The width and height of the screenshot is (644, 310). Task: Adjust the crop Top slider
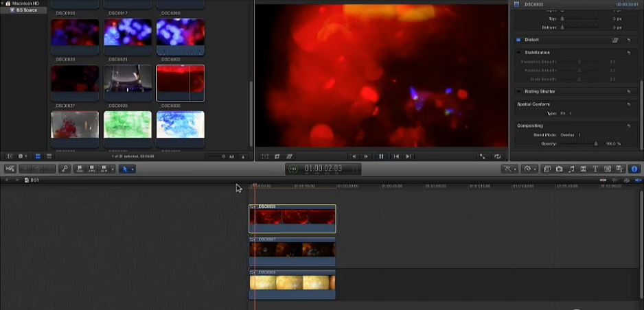(x=579, y=19)
